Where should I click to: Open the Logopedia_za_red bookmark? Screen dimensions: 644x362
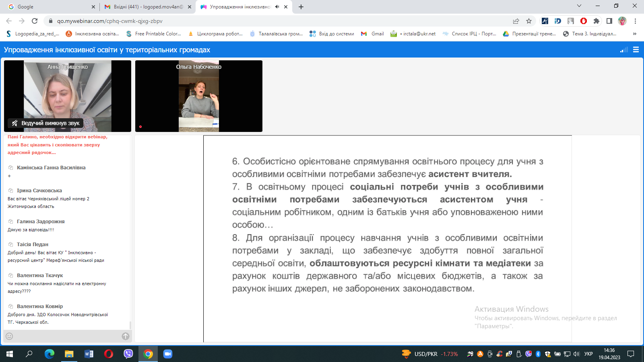[33, 34]
